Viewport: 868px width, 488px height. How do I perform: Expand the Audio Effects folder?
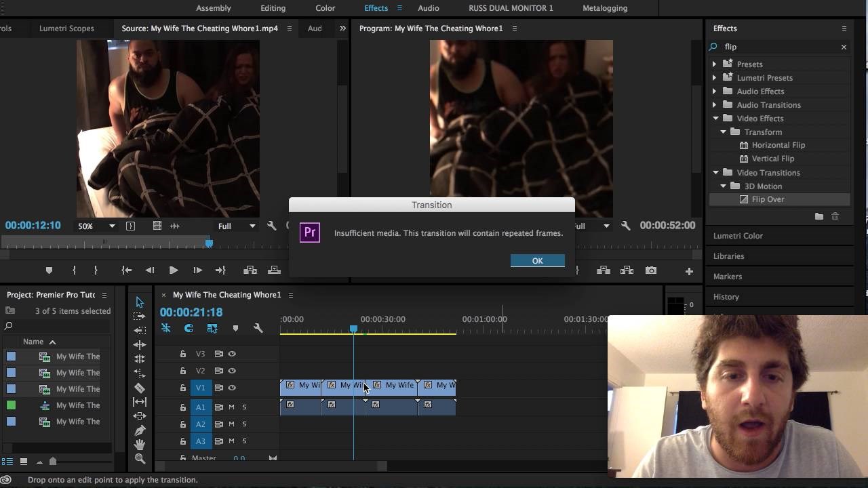(714, 91)
